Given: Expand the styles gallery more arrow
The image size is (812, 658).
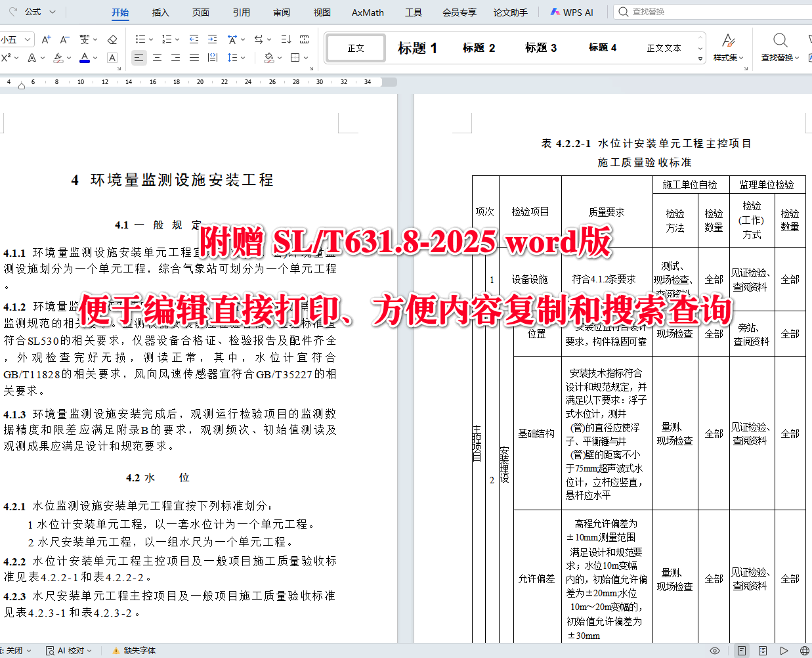Looking at the screenshot, I should tap(700, 58).
